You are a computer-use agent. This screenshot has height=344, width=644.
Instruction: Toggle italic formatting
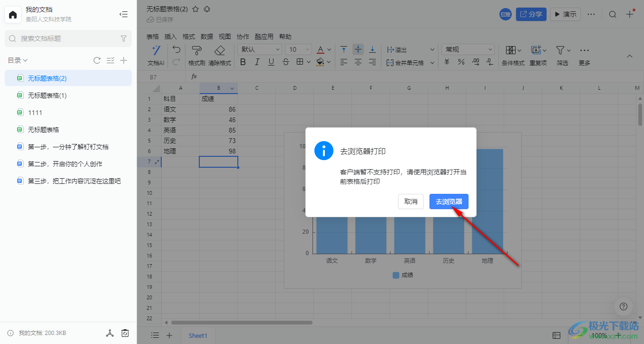click(257, 62)
